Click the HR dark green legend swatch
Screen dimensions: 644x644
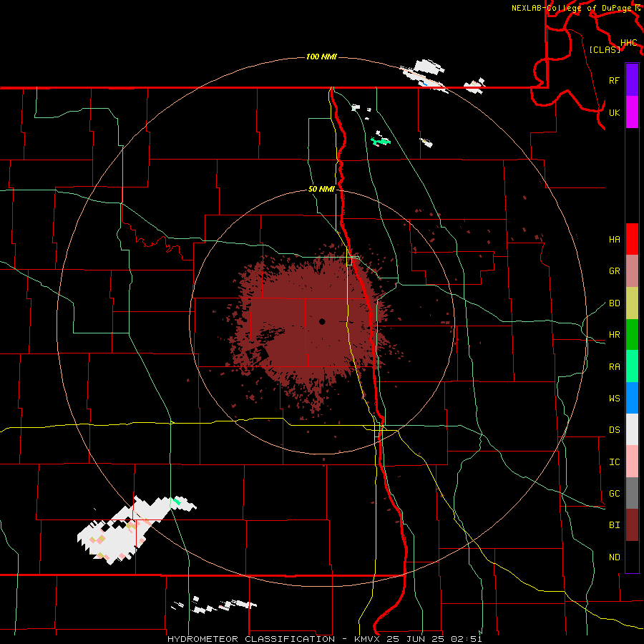(x=632, y=334)
